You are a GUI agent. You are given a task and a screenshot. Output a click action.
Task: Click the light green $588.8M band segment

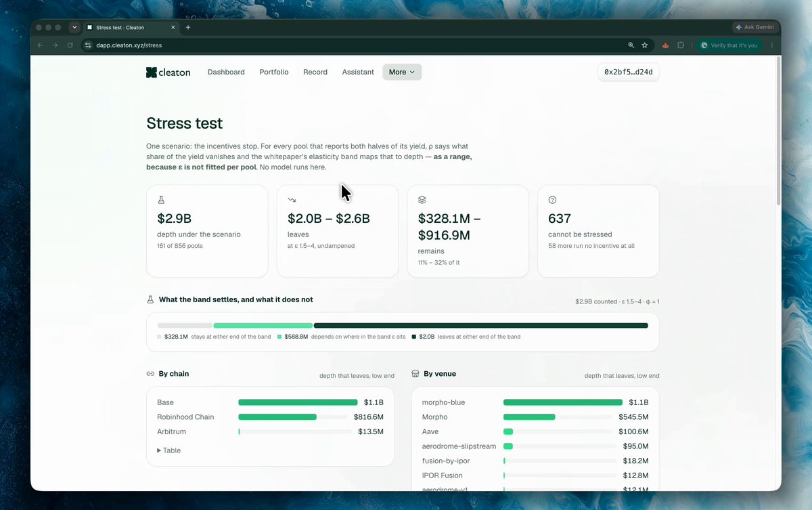[263, 326]
